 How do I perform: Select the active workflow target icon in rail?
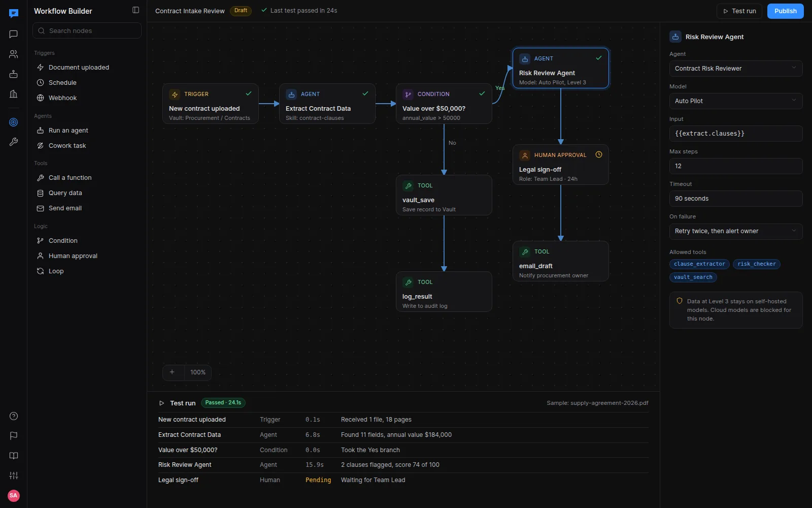coord(14,122)
